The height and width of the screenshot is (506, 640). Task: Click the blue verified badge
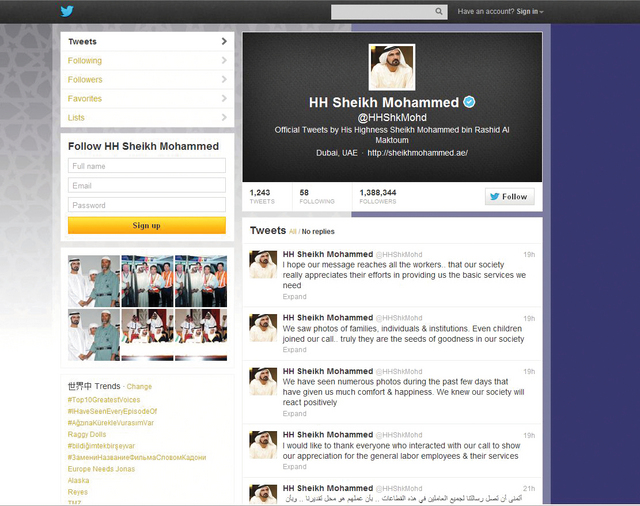[469, 102]
